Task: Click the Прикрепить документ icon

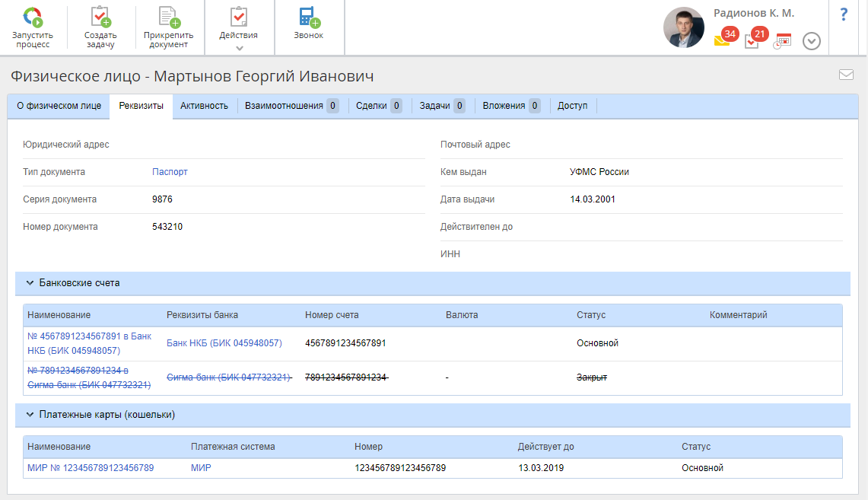Action: [168, 17]
